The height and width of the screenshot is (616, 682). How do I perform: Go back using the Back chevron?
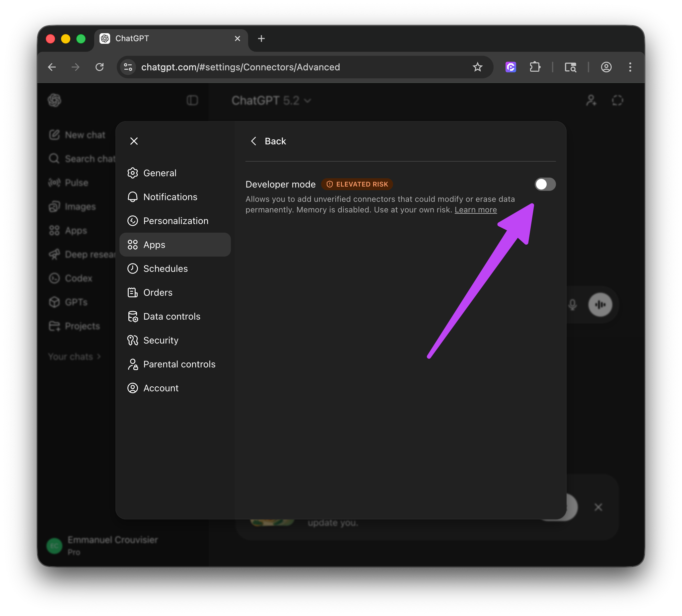(254, 141)
